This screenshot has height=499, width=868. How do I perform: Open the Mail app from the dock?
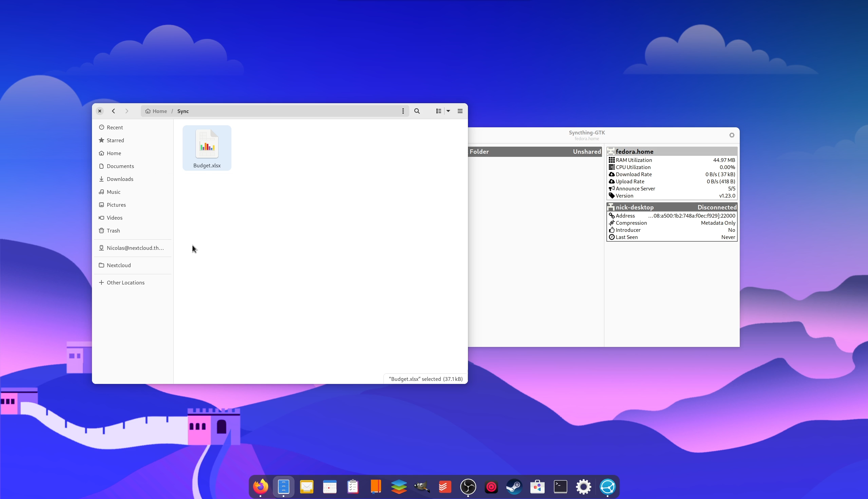306,487
